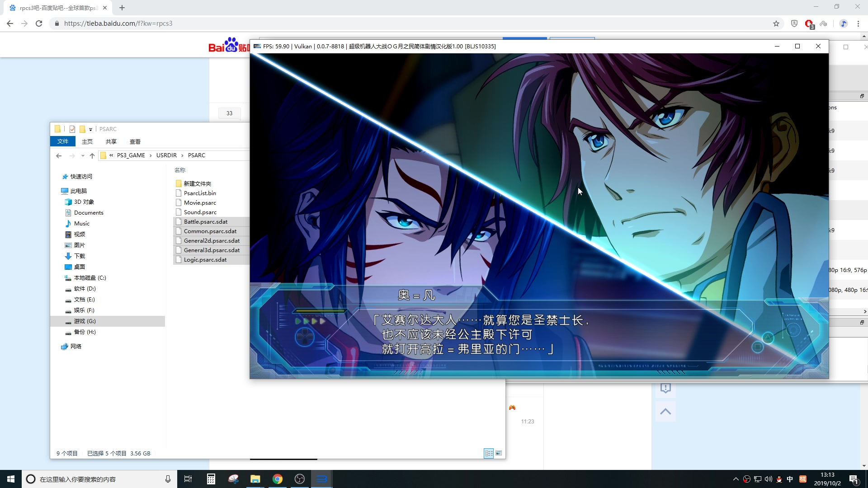
Task: Click scroll-to-top arrow on Tieba page
Action: click(665, 412)
